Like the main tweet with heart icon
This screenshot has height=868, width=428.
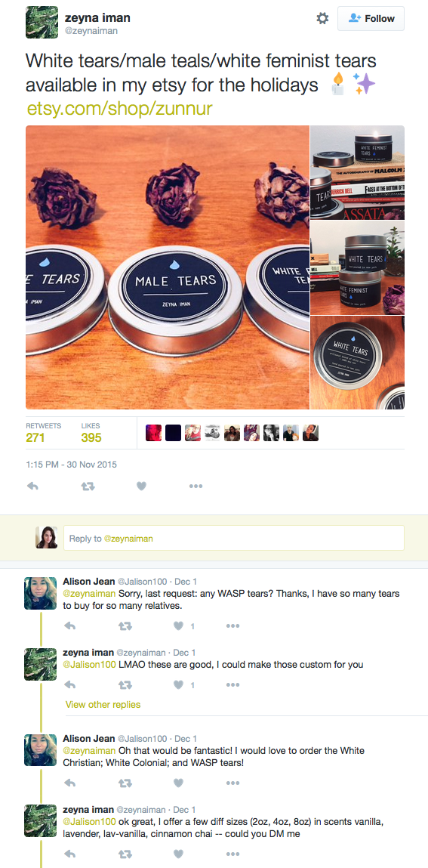pyautogui.click(x=142, y=486)
